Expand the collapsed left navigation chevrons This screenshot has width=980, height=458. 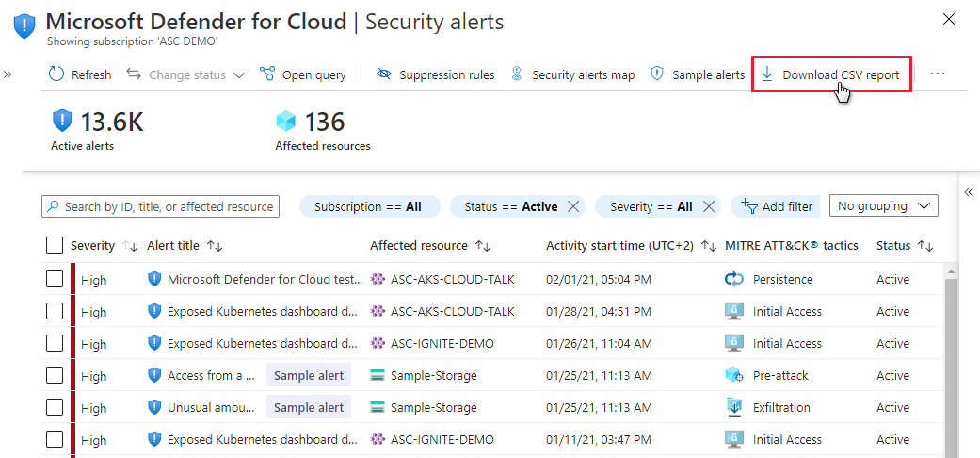tap(8, 74)
